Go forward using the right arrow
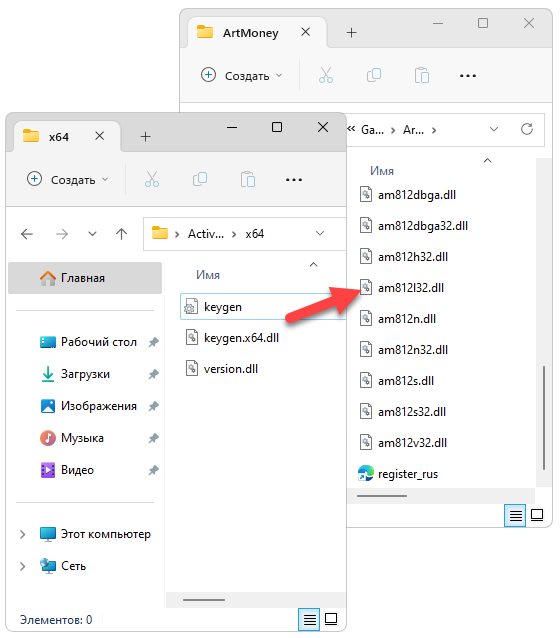Viewport: 560px width, 638px height. pyautogui.click(x=62, y=234)
